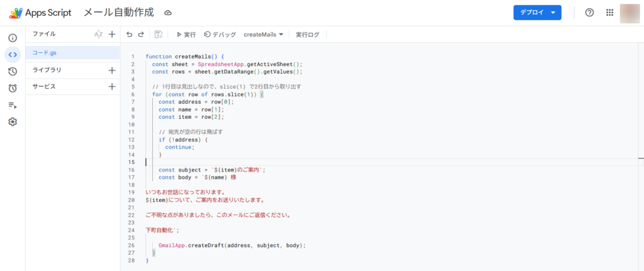Image resolution: width=644 pixels, height=271 pixels.
Task: Click the ファイル header label
Action: [x=44, y=34]
